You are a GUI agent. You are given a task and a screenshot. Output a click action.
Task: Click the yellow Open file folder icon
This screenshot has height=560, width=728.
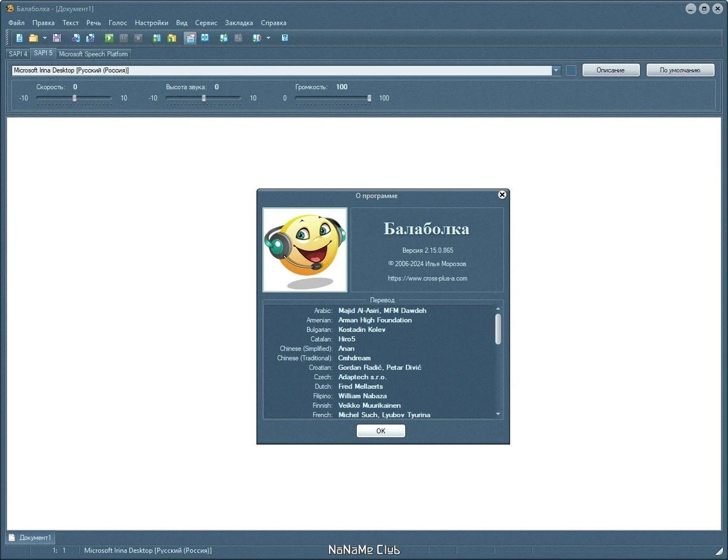coord(33,38)
